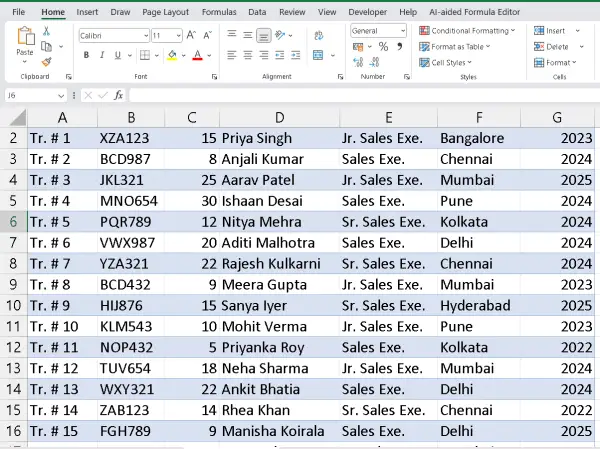Toggle bottom align button
This screenshot has width=600, height=449.
coord(263,34)
